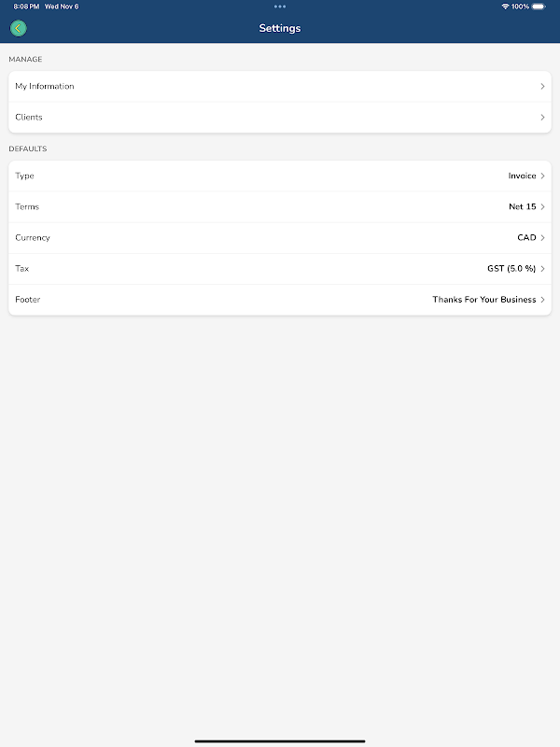Image resolution: width=560 pixels, height=747 pixels.
Task: Select the CAD currency value
Action: pos(526,237)
